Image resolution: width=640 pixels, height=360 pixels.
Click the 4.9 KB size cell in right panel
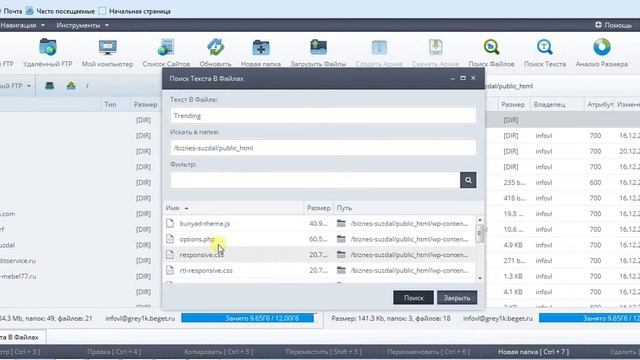click(513, 245)
